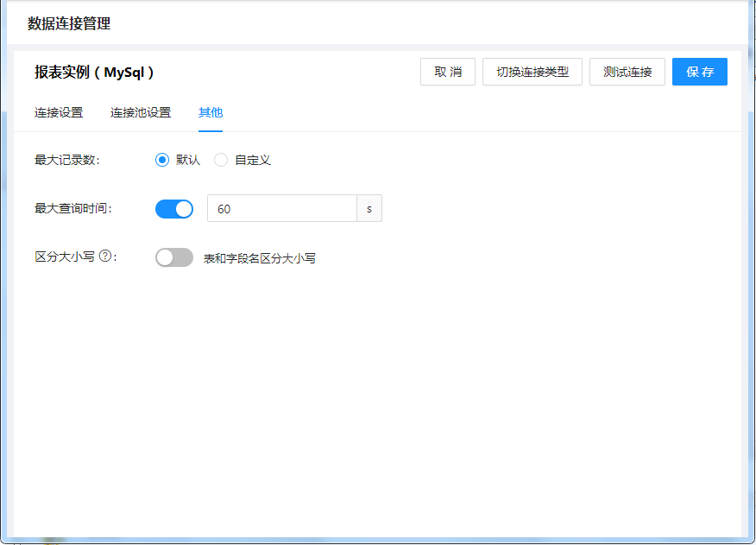The image size is (756, 545).
Task: Open the 连接池设置 tab
Action: pos(141,113)
